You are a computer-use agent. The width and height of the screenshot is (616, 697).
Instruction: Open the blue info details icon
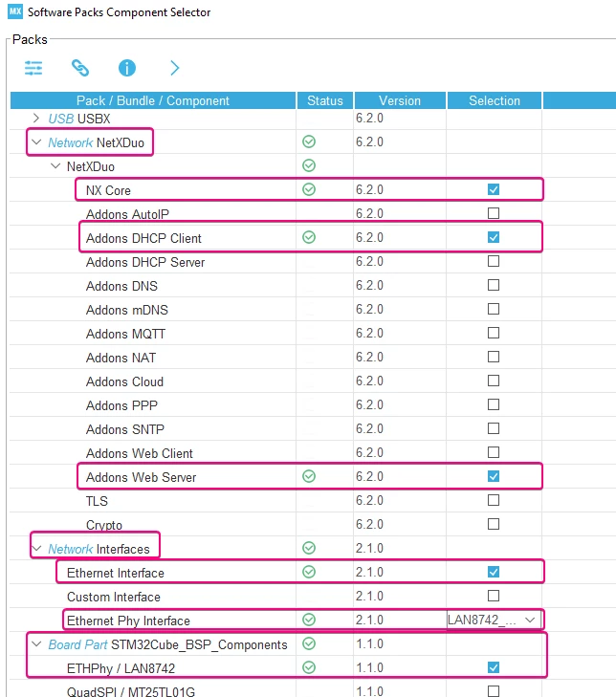pos(127,68)
